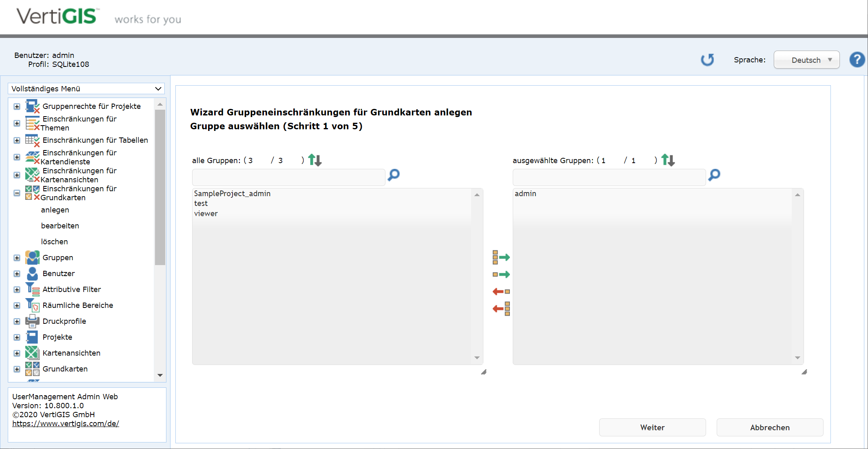Expand the Gruppen tree node
The height and width of the screenshot is (449, 868).
(17, 258)
